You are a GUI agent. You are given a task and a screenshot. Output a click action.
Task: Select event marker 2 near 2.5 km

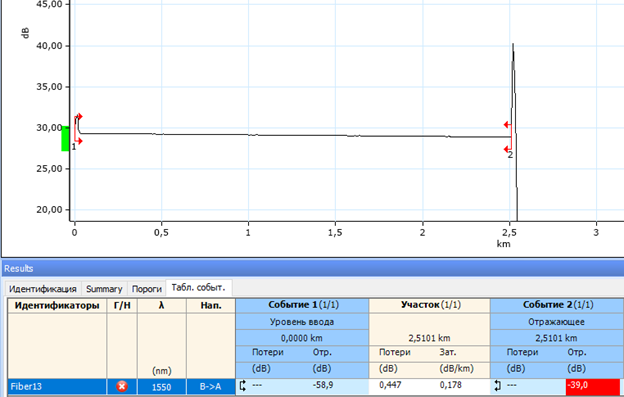point(509,138)
